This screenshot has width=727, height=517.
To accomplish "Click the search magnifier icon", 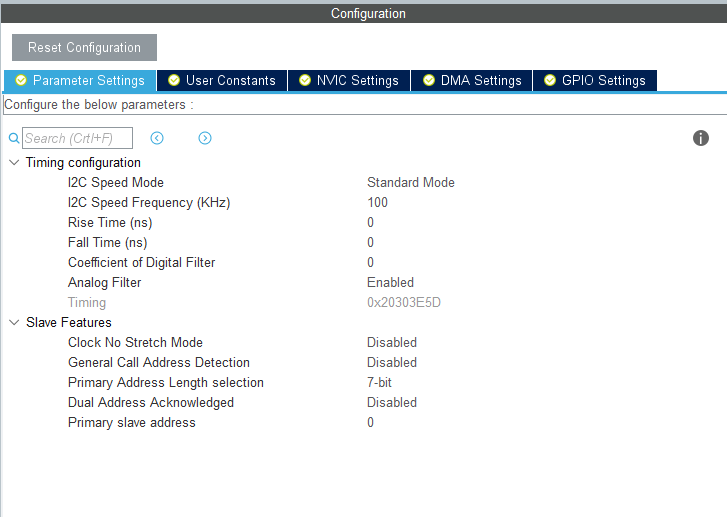I will tap(14, 138).
